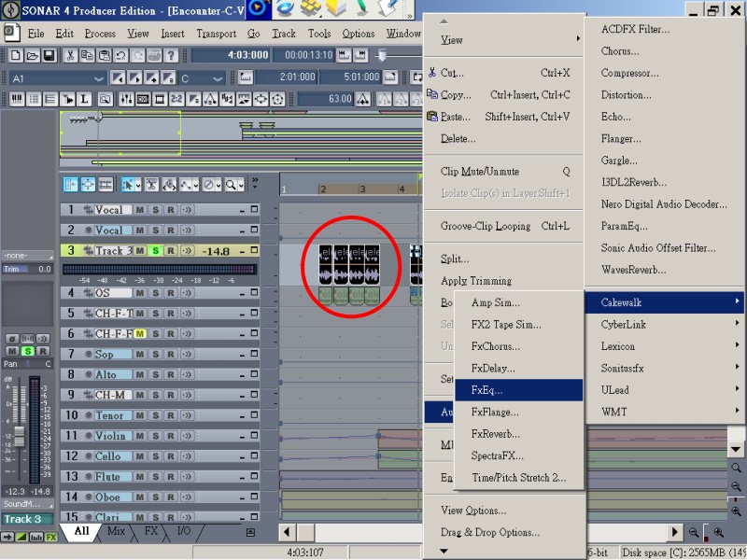Screen dimensions: 747x560
Task: Click the Print icon in toolbar
Action: (x=155, y=56)
